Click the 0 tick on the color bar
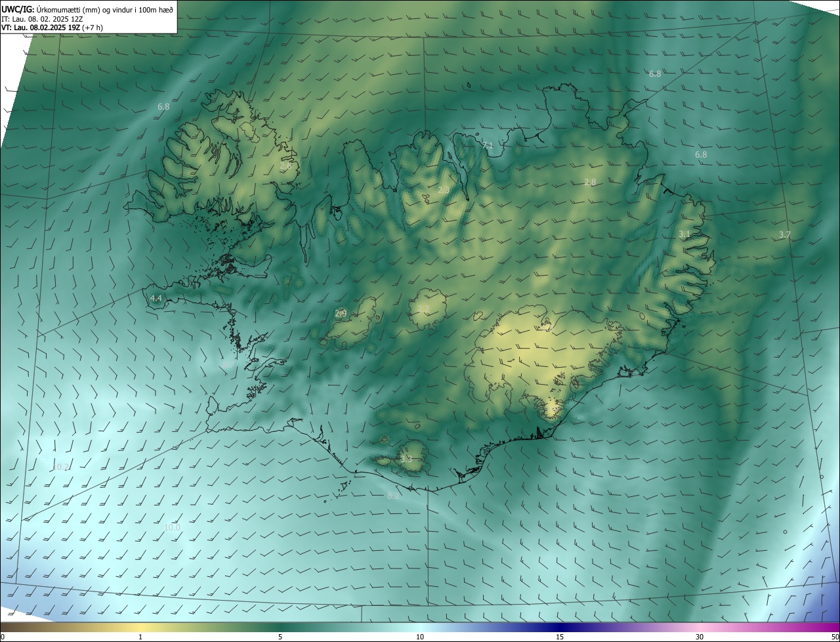The height and width of the screenshot is (642, 840). (3, 637)
